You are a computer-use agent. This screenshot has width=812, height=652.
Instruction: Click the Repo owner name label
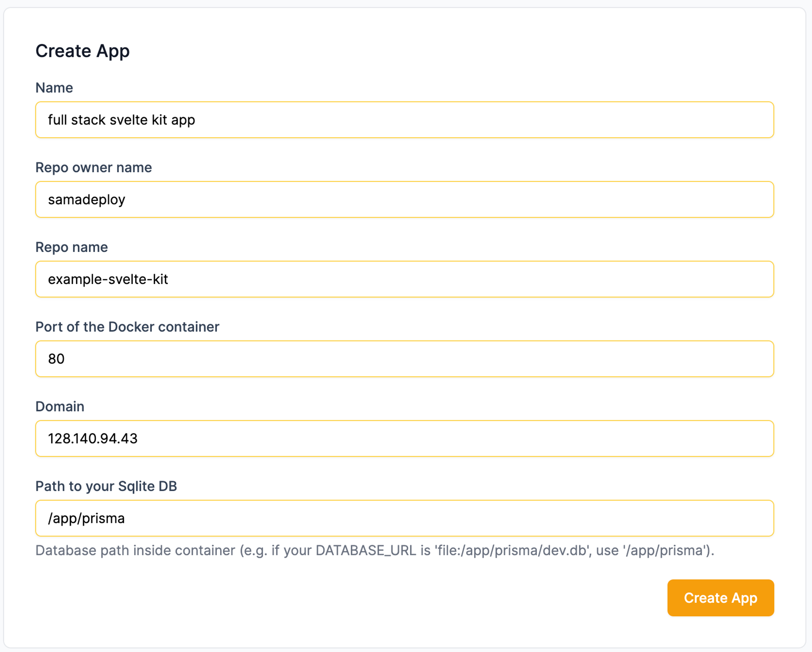93,167
